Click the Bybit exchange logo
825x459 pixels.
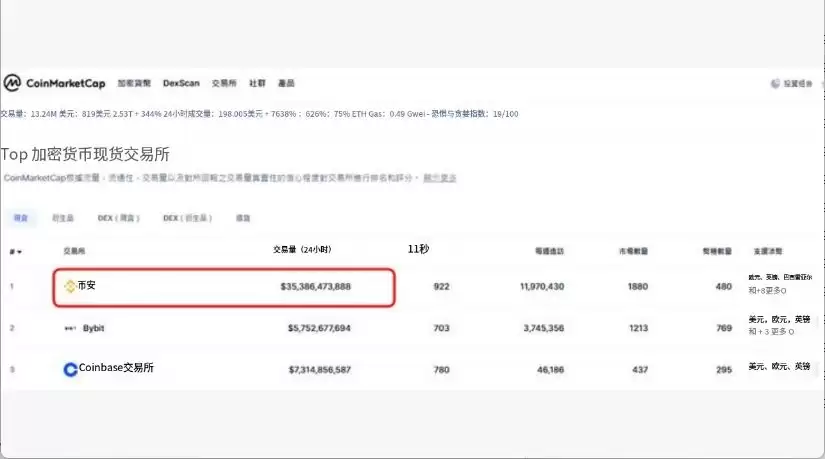pos(70,328)
